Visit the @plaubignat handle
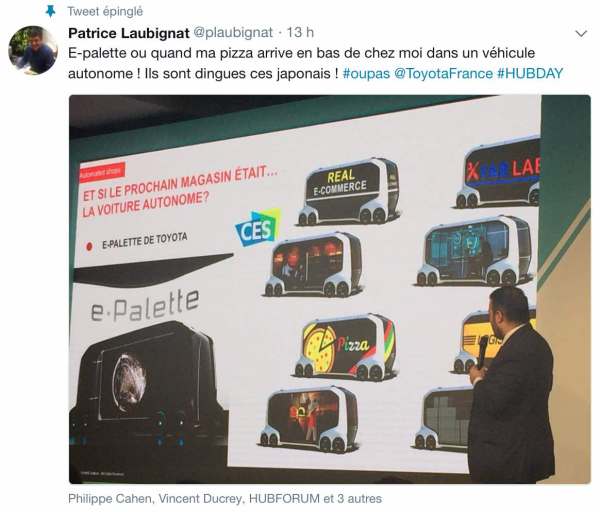 pos(233,33)
